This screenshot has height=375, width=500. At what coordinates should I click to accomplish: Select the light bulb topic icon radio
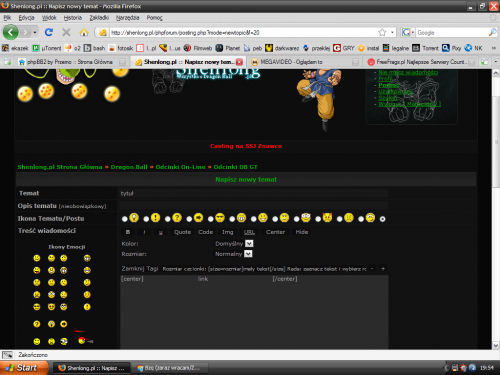125,219
